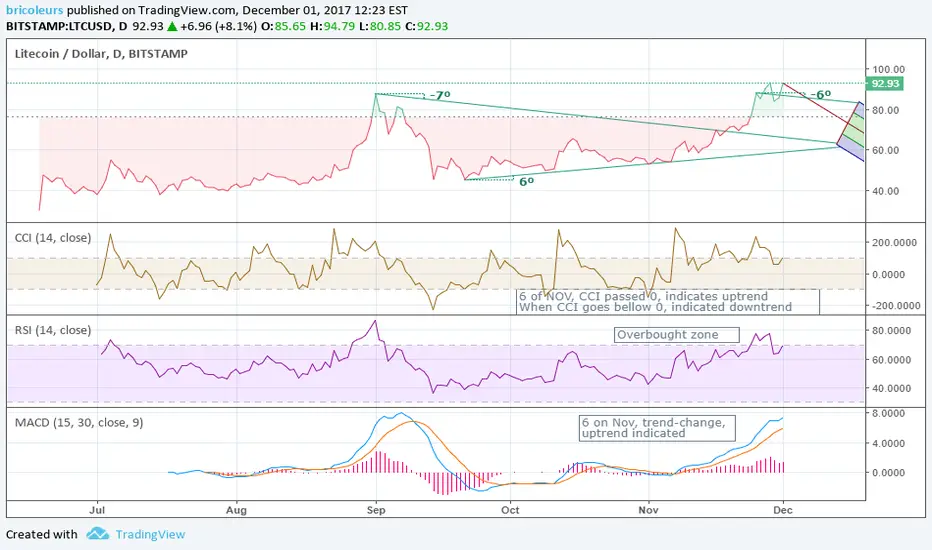Open the bricoleurs author link

point(34,10)
